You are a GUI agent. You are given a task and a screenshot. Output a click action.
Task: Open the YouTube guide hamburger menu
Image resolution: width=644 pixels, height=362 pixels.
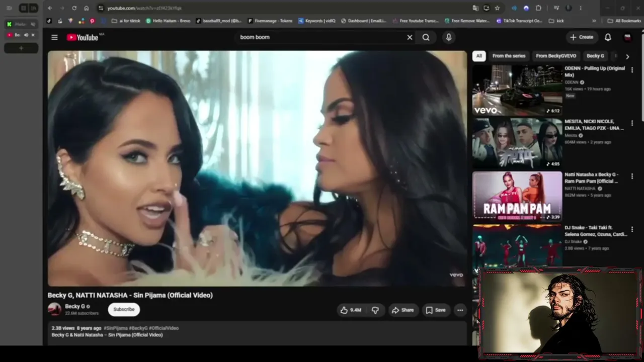tap(54, 37)
